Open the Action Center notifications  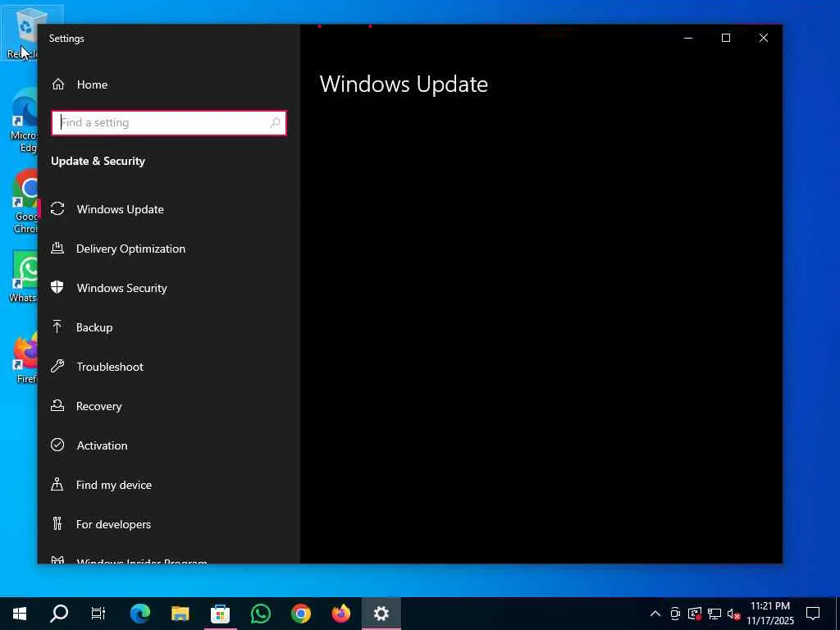[813, 614]
